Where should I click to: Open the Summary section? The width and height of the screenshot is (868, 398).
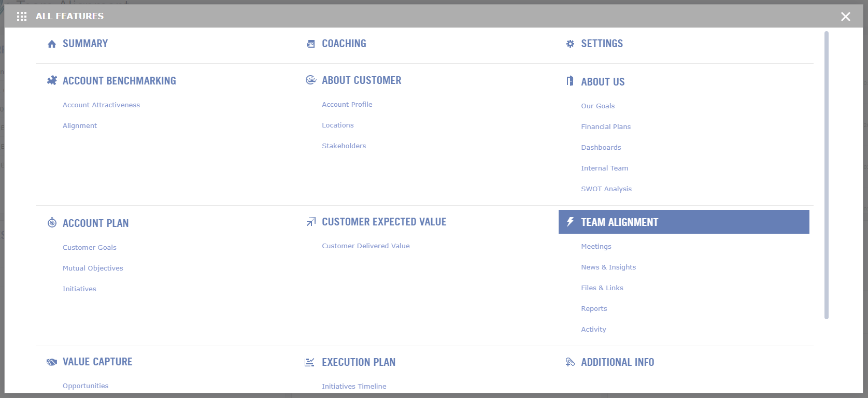(86, 44)
